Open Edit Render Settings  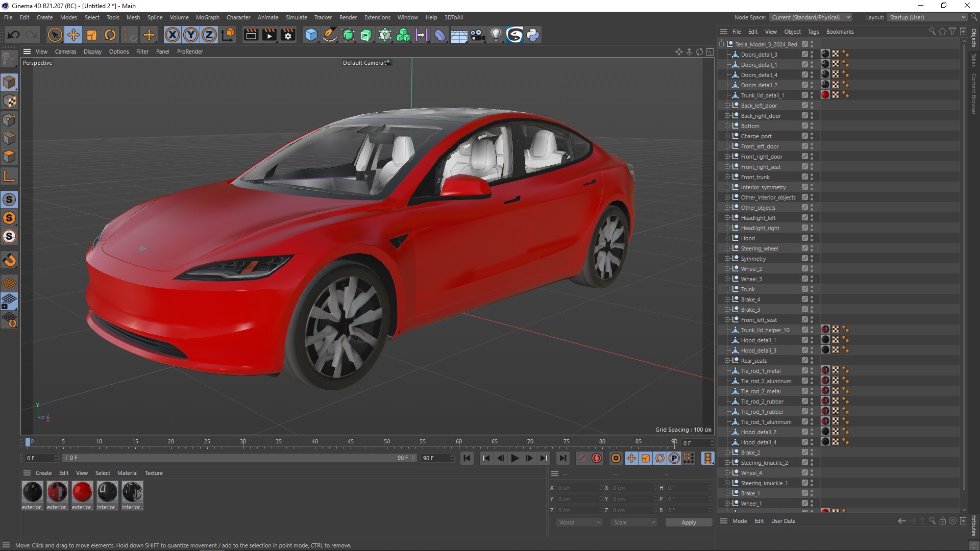(x=288, y=35)
